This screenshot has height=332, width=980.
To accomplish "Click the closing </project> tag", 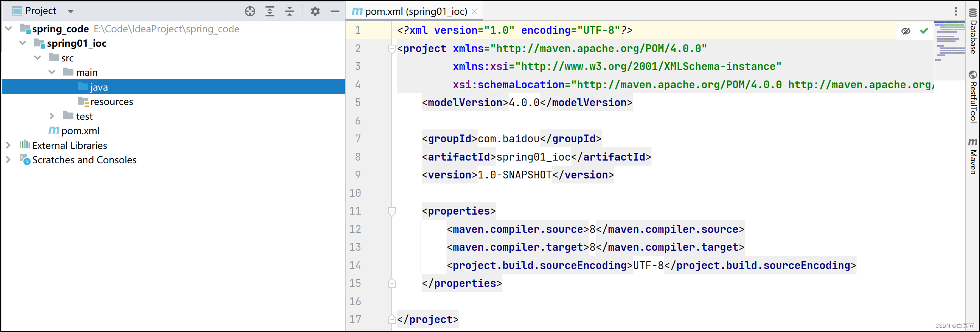I will tap(428, 320).
